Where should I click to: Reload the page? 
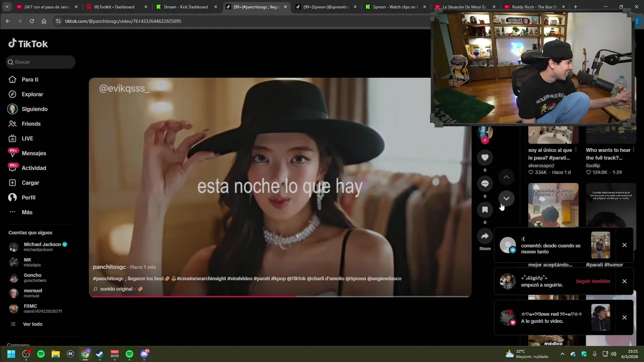click(x=32, y=21)
